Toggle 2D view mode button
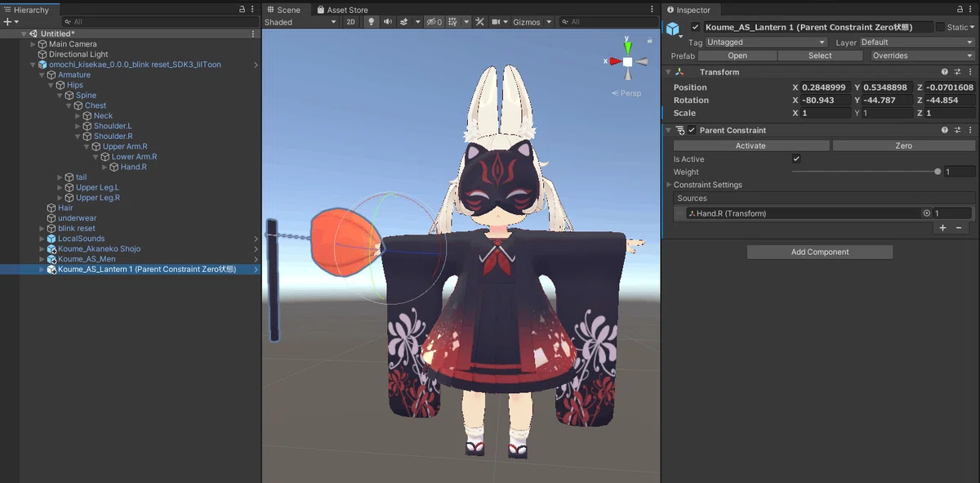Image resolution: width=980 pixels, height=483 pixels. click(350, 22)
